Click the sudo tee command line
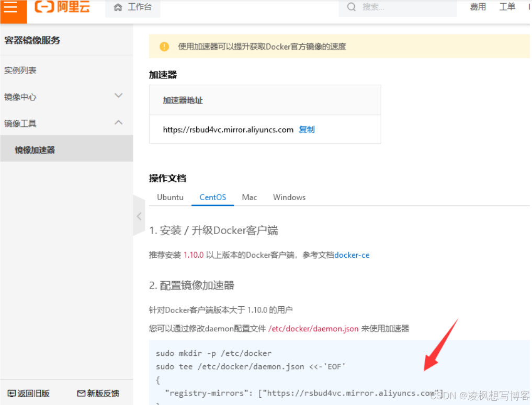The width and height of the screenshot is (532, 405). coord(251,367)
